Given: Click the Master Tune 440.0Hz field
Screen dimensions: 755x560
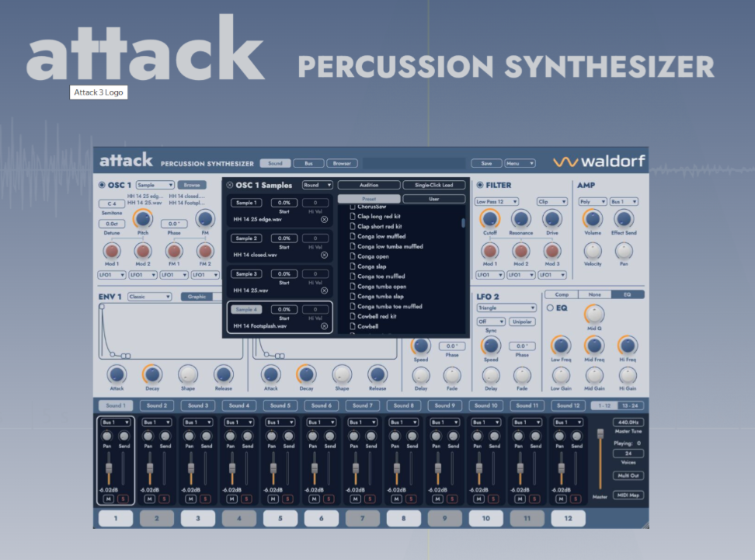Looking at the screenshot, I should point(628,423).
